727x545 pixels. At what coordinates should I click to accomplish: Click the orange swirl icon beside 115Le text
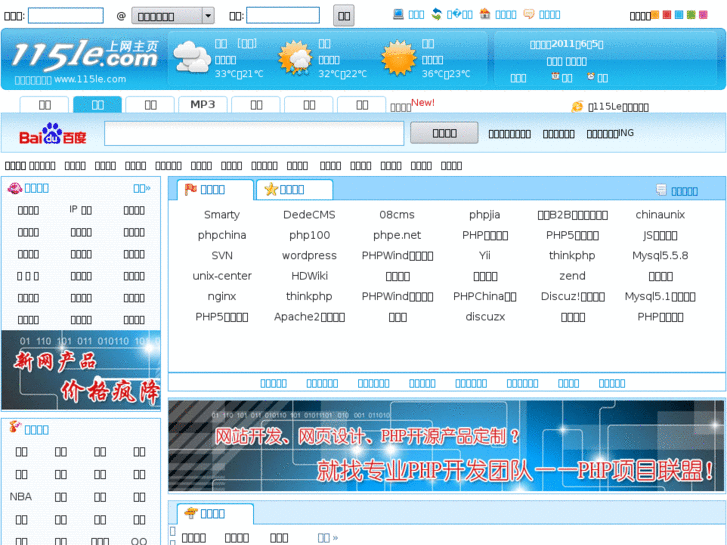click(577, 107)
